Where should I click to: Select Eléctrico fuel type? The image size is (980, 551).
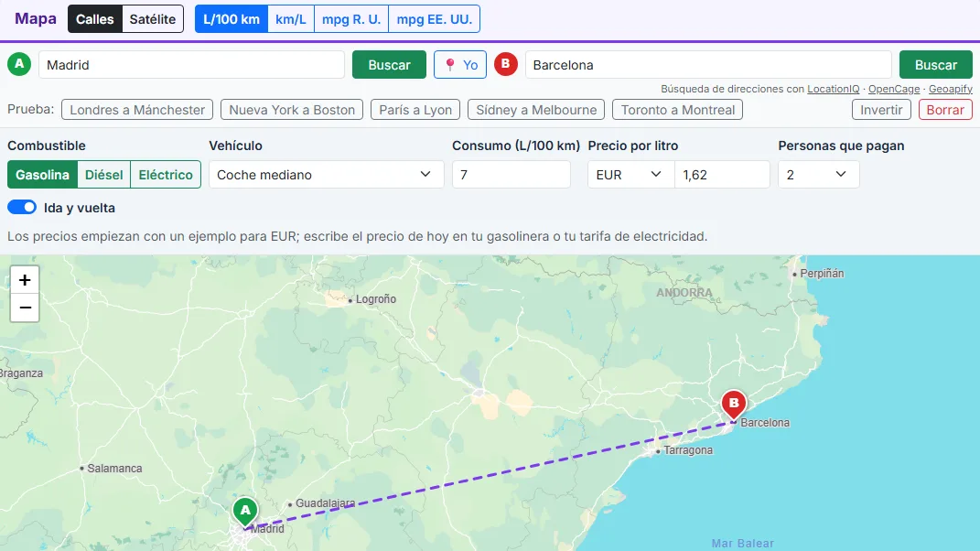point(166,175)
